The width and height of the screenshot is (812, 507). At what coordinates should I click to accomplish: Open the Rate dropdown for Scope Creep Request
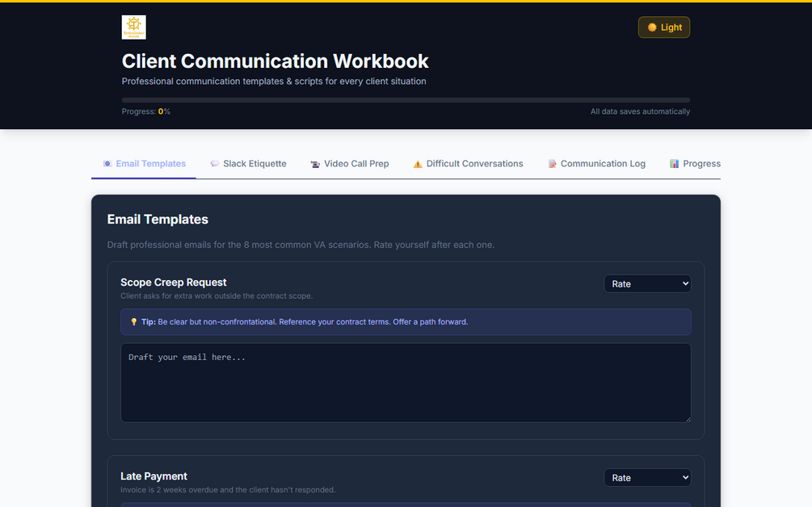tap(647, 283)
